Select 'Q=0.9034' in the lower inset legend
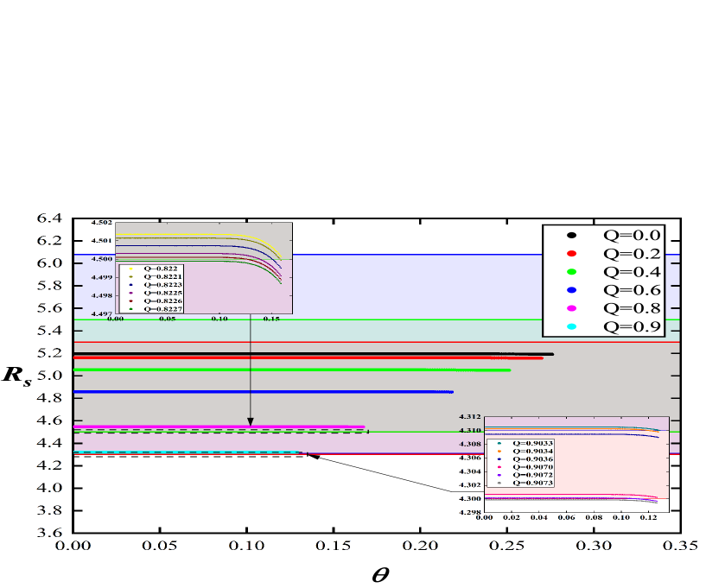This screenshot has height=588, width=706. tap(533, 452)
